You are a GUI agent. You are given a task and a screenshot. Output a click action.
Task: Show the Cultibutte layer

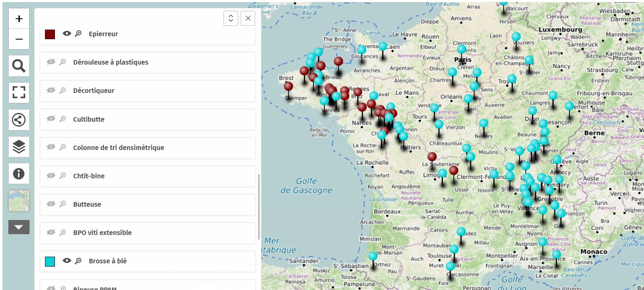pyautogui.click(x=51, y=119)
